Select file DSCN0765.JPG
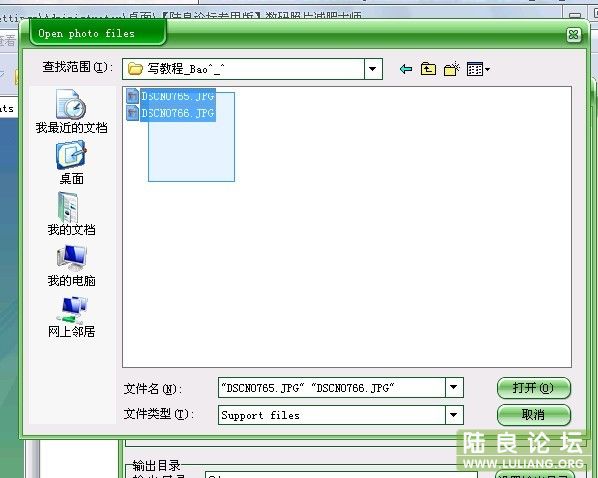The width and height of the screenshot is (598, 478). (177, 96)
